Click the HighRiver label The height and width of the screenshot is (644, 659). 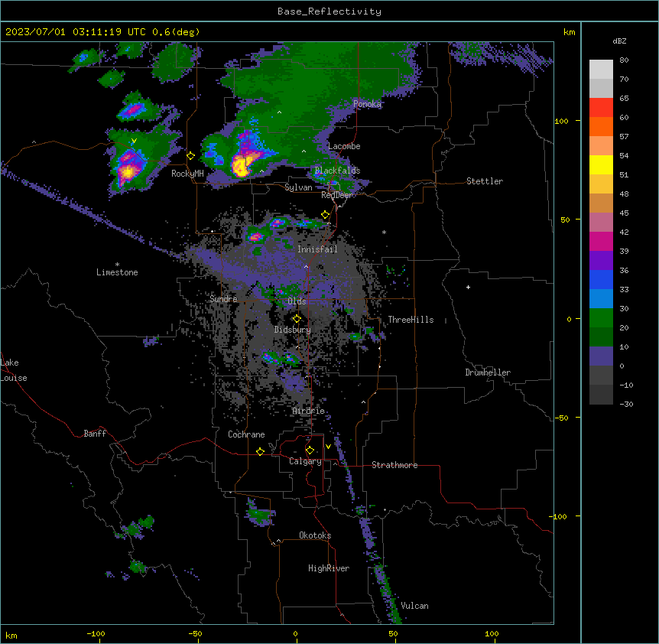click(329, 568)
